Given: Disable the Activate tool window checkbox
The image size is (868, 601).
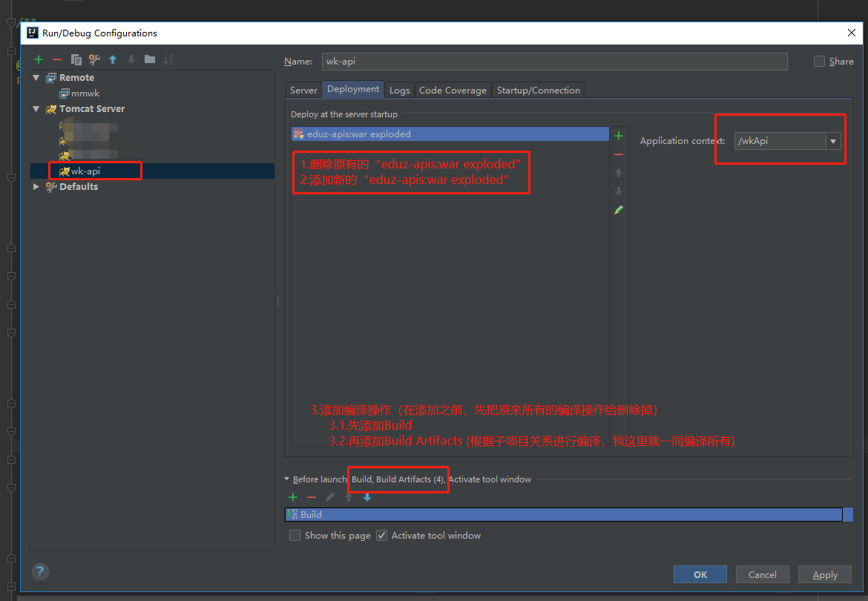Looking at the screenshot, I should point(381,535).
